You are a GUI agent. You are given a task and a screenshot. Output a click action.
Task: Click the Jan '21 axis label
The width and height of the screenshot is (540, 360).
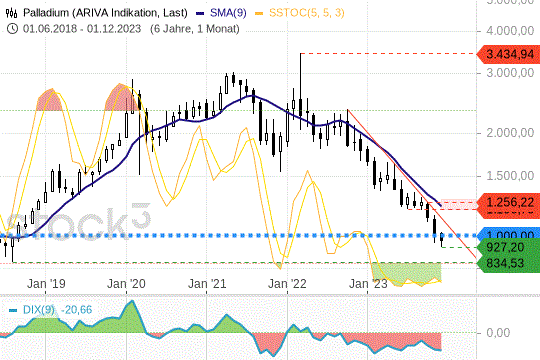pyautogui.click(x=207, y=284)
